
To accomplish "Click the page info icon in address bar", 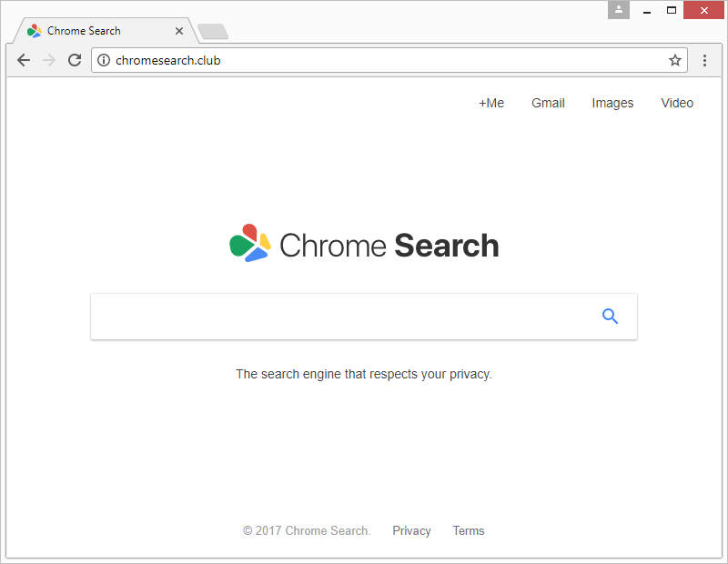I will 104,60.
